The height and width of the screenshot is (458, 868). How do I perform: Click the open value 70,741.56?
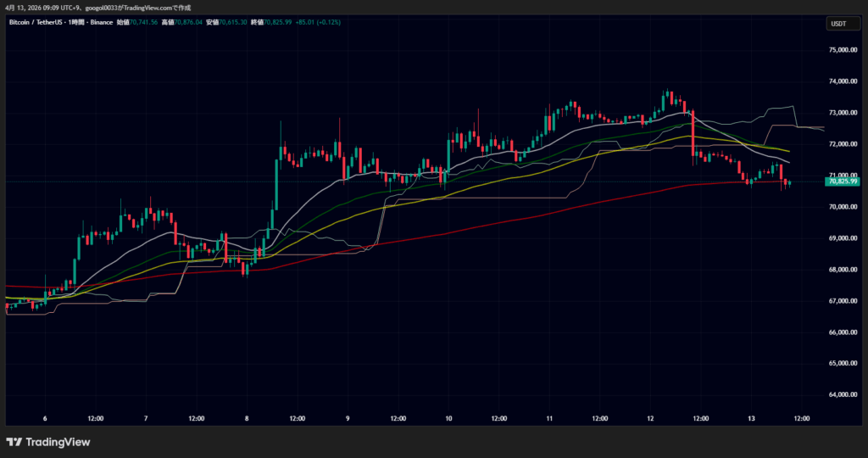pos(143,23)
